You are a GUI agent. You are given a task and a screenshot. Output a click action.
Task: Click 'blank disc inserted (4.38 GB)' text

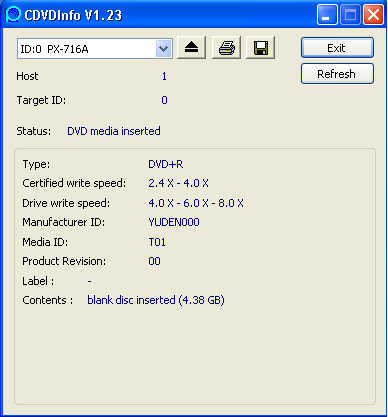(156, 300)
